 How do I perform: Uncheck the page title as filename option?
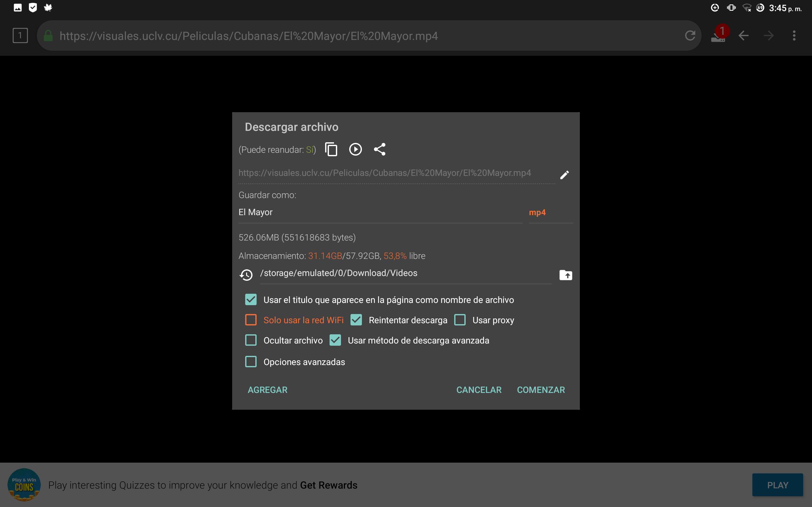pos(251,299)
